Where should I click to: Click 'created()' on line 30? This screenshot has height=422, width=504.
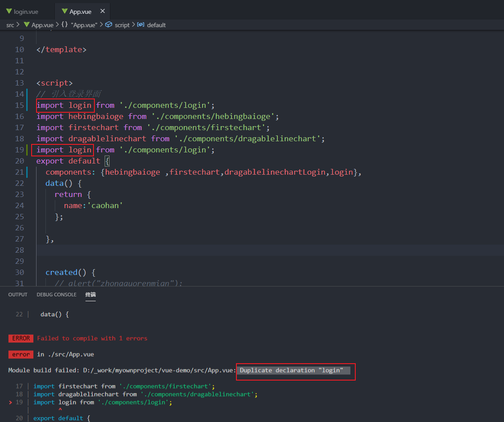66,272
